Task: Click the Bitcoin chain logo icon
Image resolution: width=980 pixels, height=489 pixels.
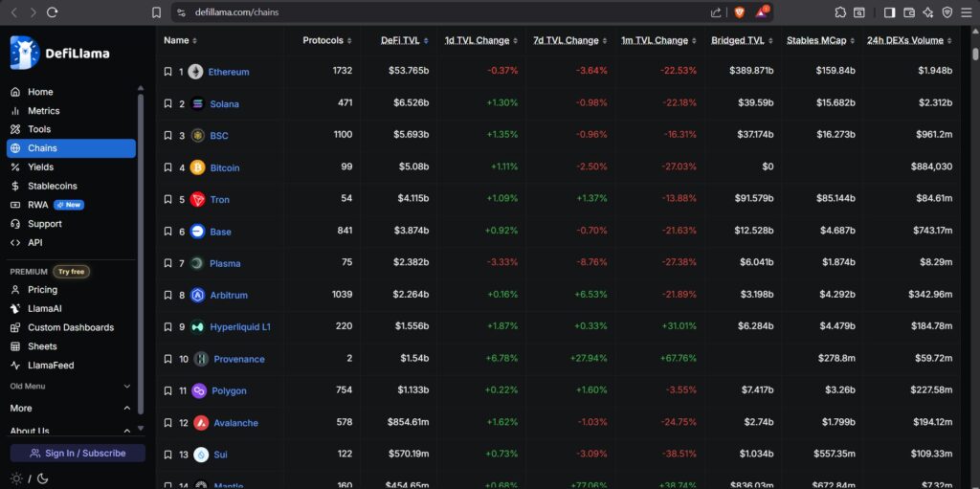Action: (198, 167)
